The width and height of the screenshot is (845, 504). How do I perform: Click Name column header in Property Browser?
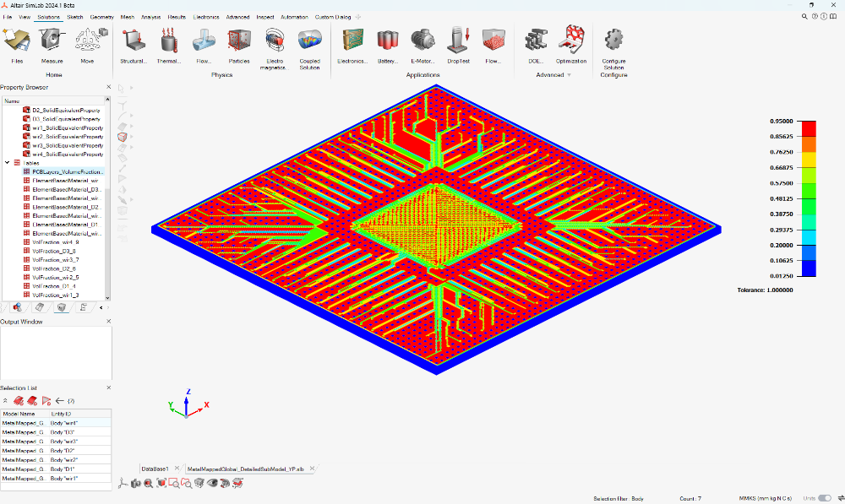[53, 100]
